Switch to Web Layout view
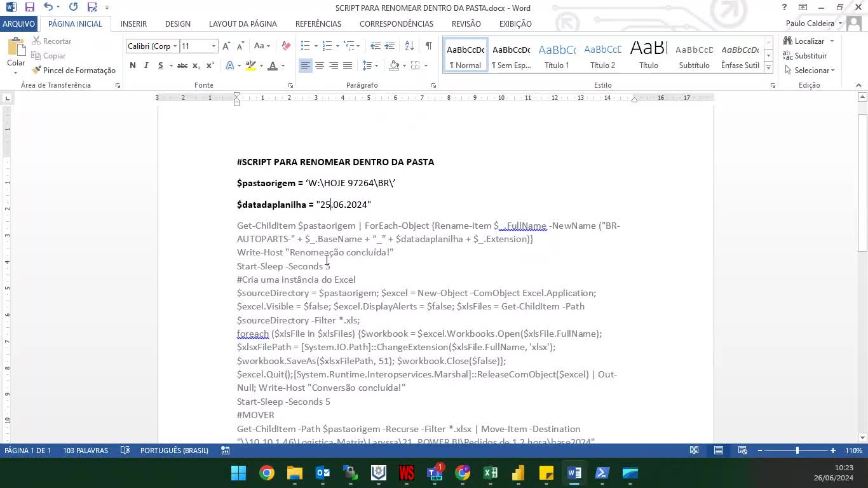Screen dimensions: 868x488 742,451
